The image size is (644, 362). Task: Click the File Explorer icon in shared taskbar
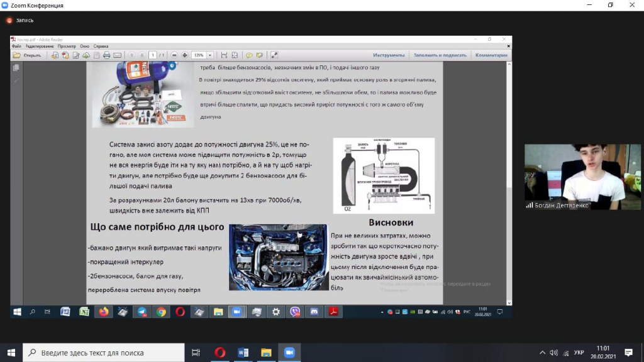coord(218,312)
